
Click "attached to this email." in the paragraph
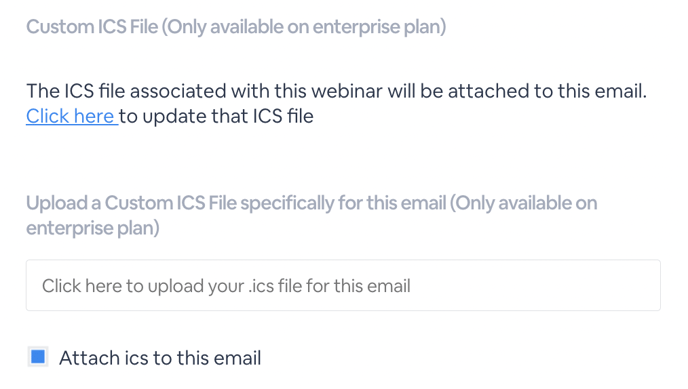[547, 91]
